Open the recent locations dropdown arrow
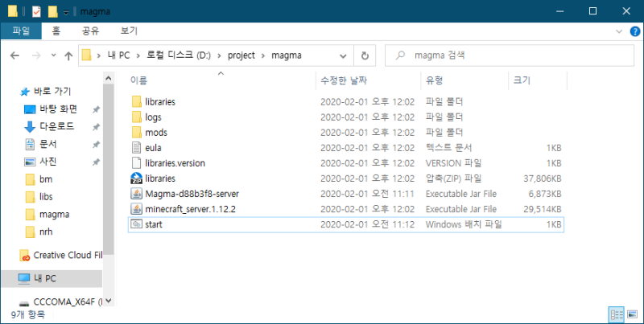644x324 pixels. 53,55
